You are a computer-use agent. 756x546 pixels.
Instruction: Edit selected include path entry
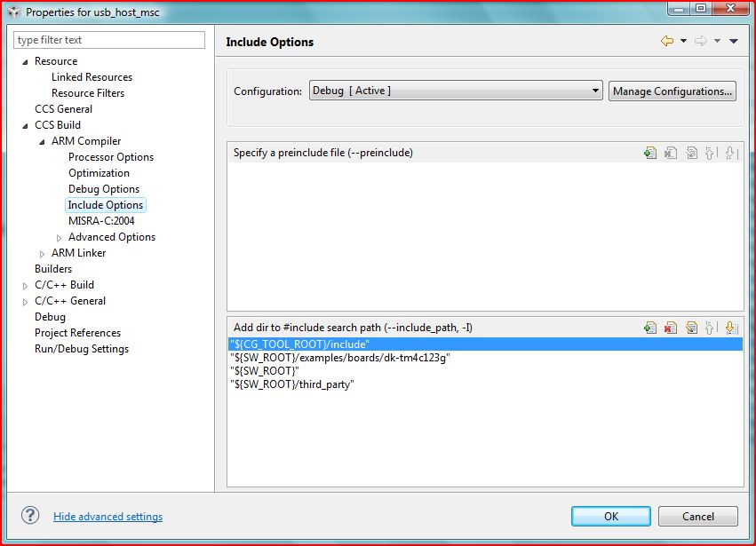(x=691, y=328)
